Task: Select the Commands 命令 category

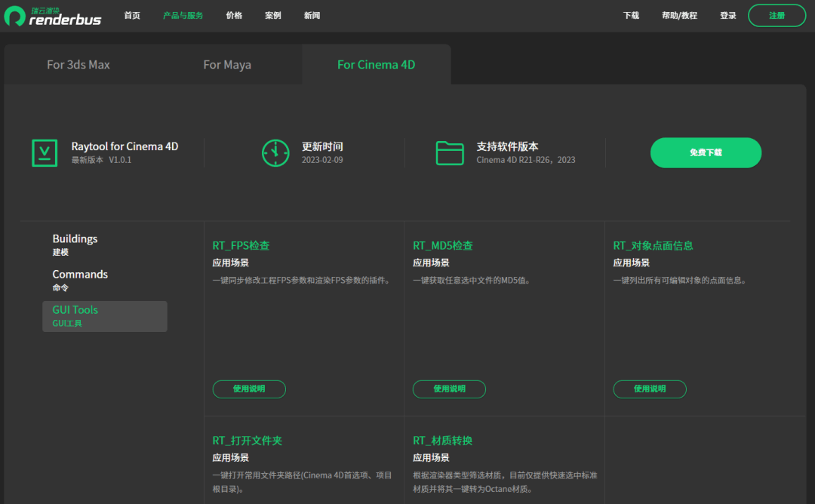Action: pos(80,280)
